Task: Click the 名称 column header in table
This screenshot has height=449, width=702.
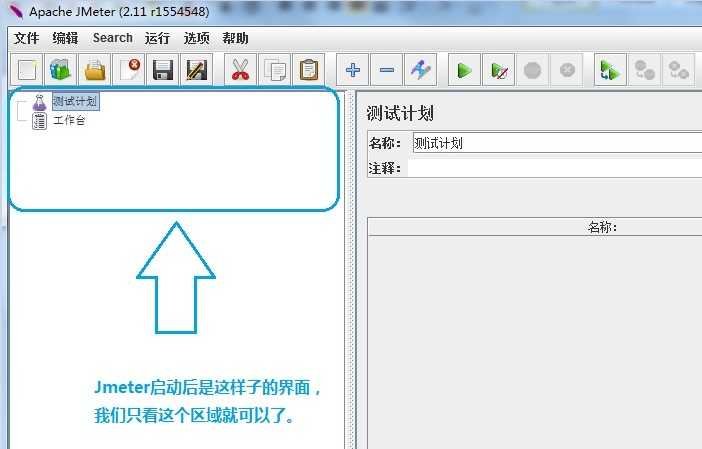Action: pos(535,227)
